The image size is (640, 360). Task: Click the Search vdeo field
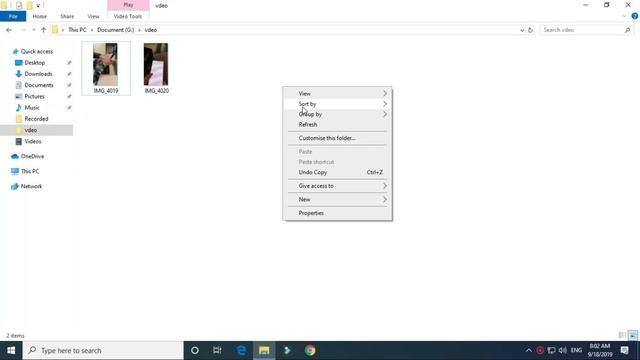pos(586,30)
